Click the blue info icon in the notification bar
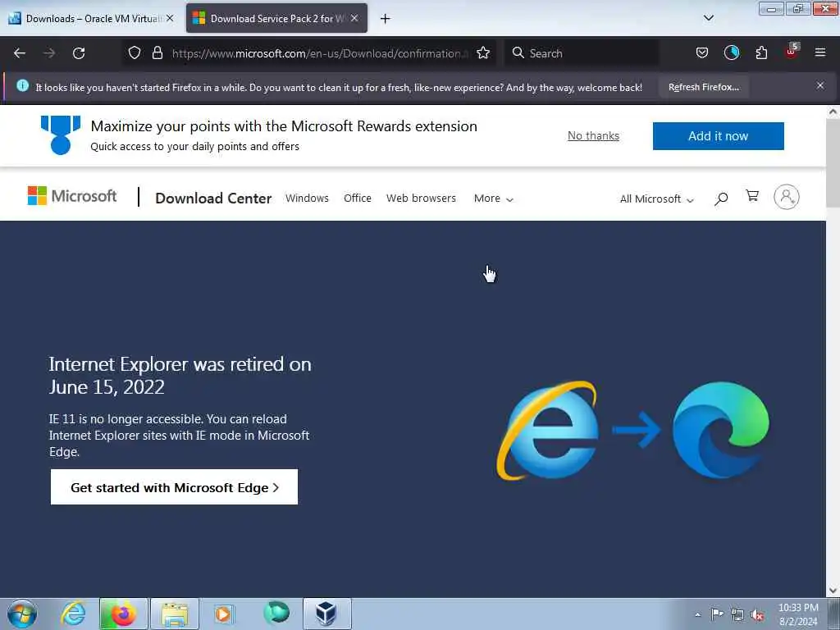Viewport: 840px width, 630px height. coord(22,85)
